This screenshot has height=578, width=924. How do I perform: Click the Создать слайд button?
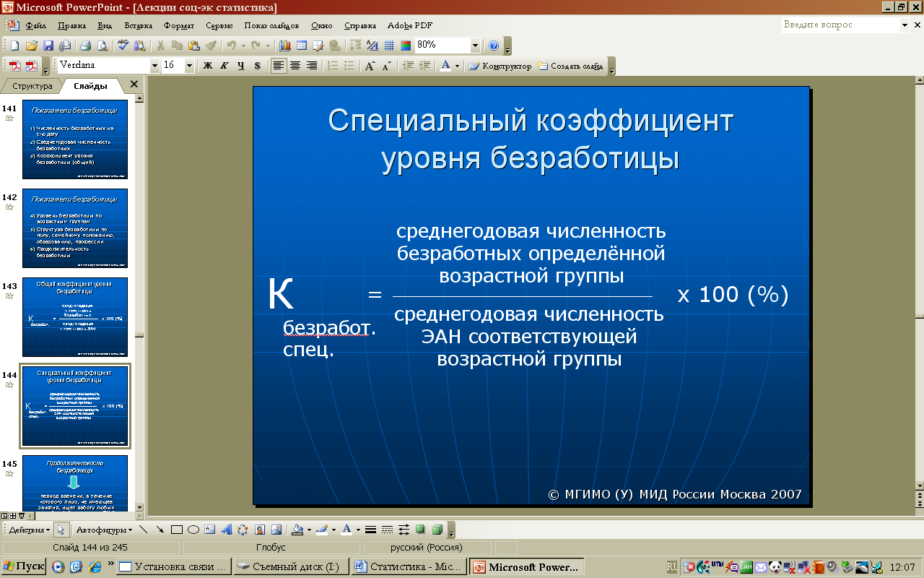570,66
